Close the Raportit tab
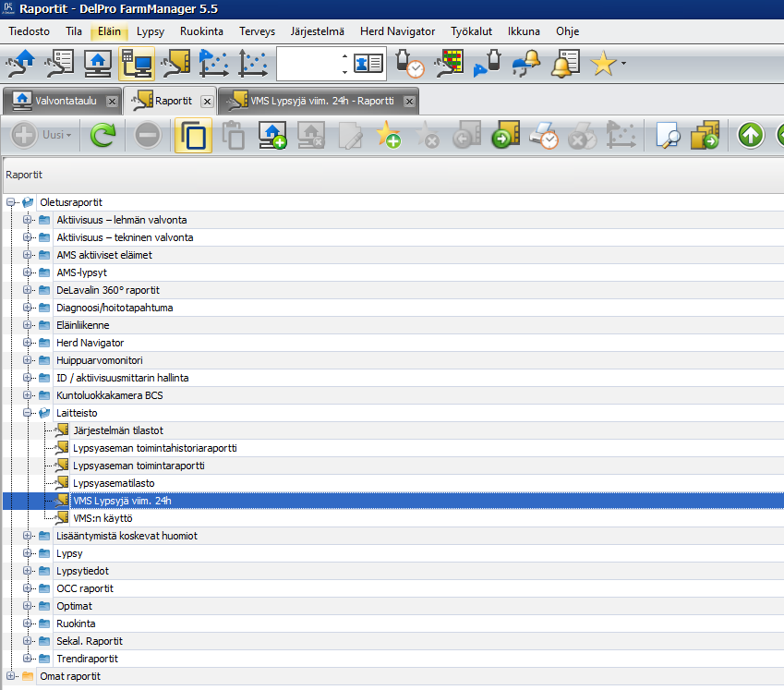This screenshot has width=784, height=690. coord(207,102)
